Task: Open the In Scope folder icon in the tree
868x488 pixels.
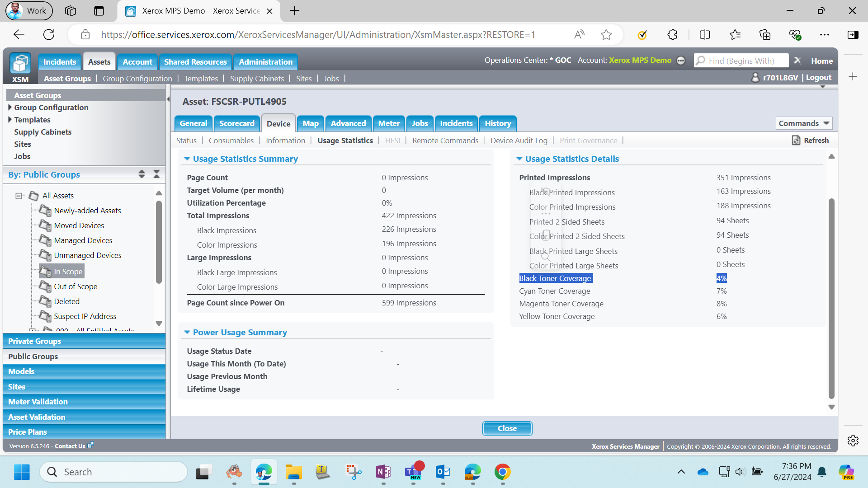Action: (45, 271)
